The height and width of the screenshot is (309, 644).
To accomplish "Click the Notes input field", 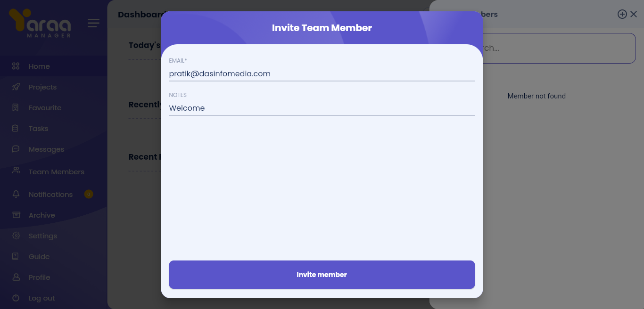I will 322,108.
